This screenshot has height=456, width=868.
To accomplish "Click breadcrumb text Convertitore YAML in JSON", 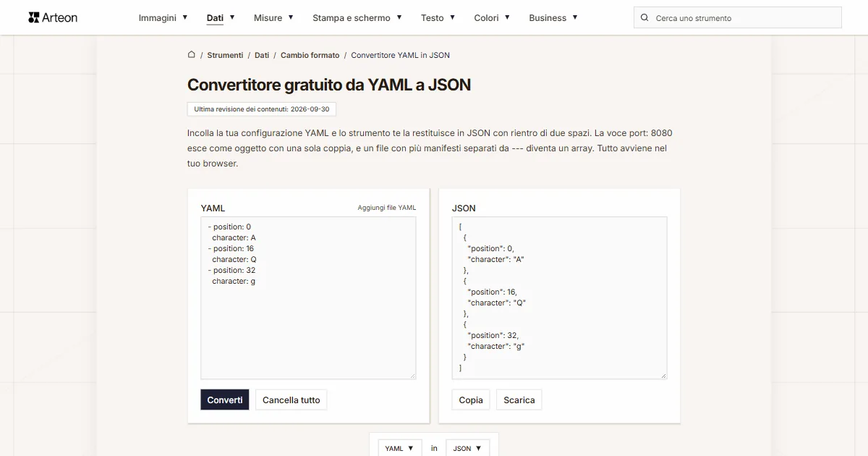I will (x=400, y=55).
